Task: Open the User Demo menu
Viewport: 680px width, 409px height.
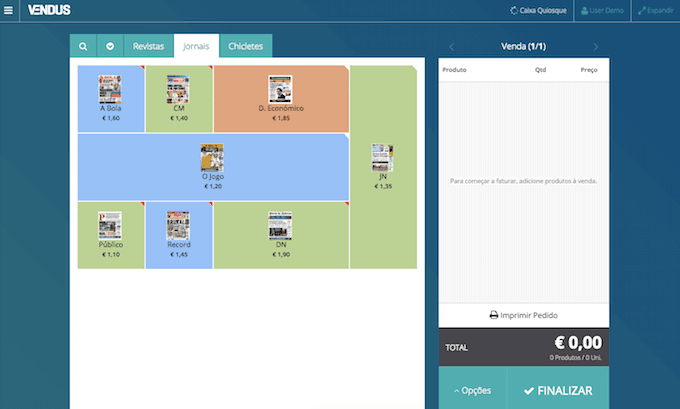Action: point(602,10)
